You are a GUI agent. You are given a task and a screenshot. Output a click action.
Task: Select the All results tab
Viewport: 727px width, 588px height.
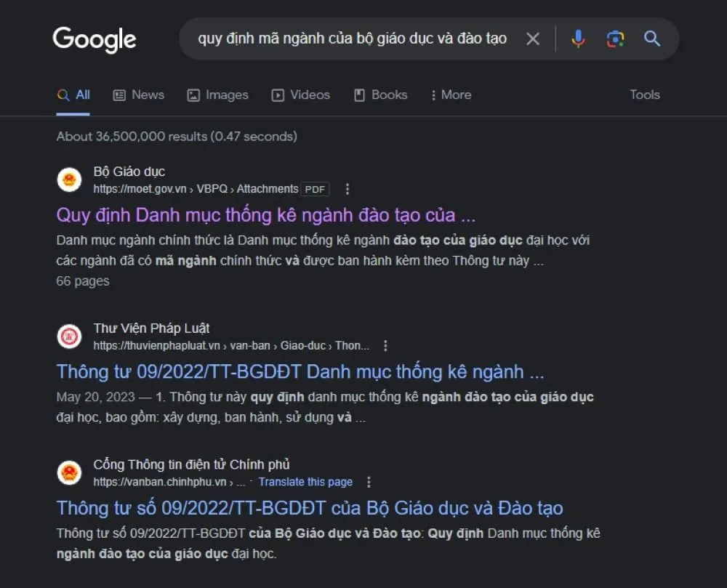pyautogui.click(x=73, y=95)
